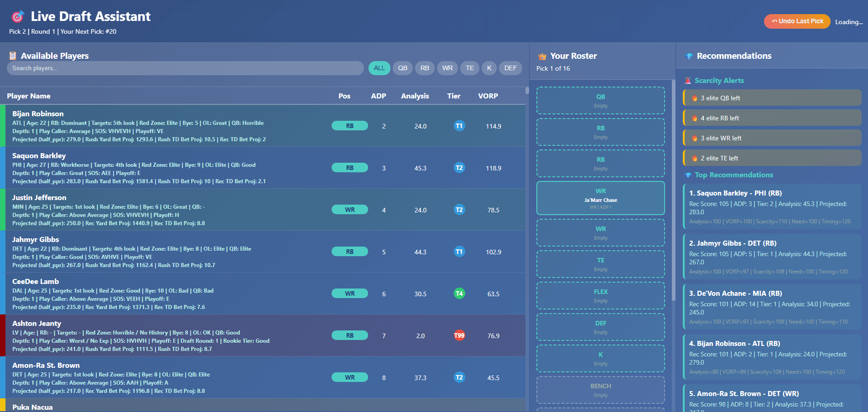
Task: Click the T1 tier badge for Bijan Robinson
Action: point(459,126)
